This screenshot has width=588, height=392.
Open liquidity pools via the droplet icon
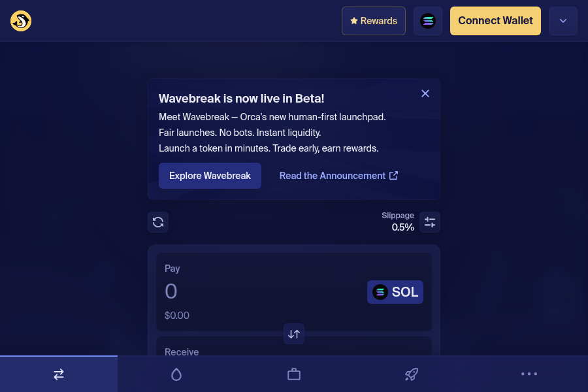pos(176,374)
